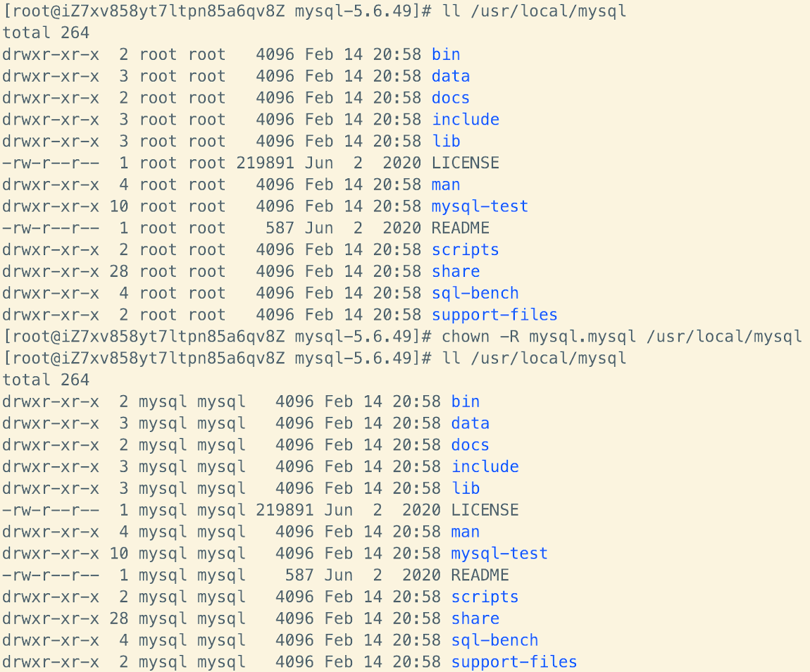Click the docs directory owned by root
This screenshot has height=672, width=810.
pyautogui.click(x=451, y=98)
